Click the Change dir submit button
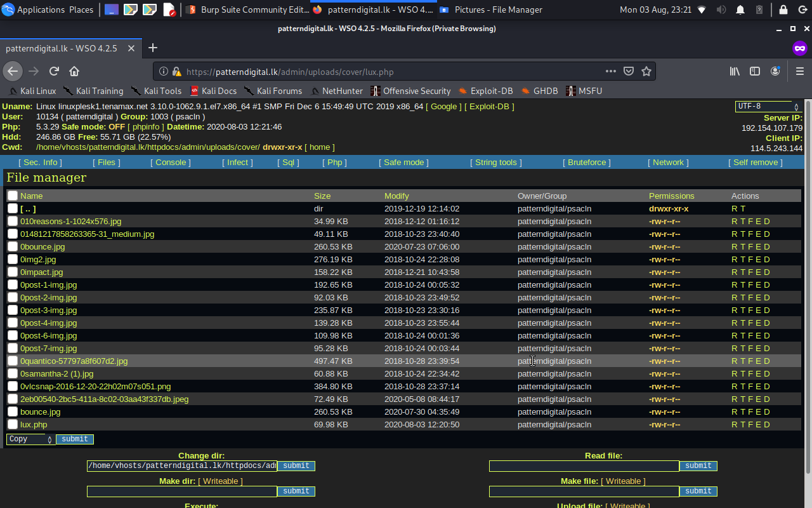The width and height of the screenshot is (812, 508). [296, 466]
